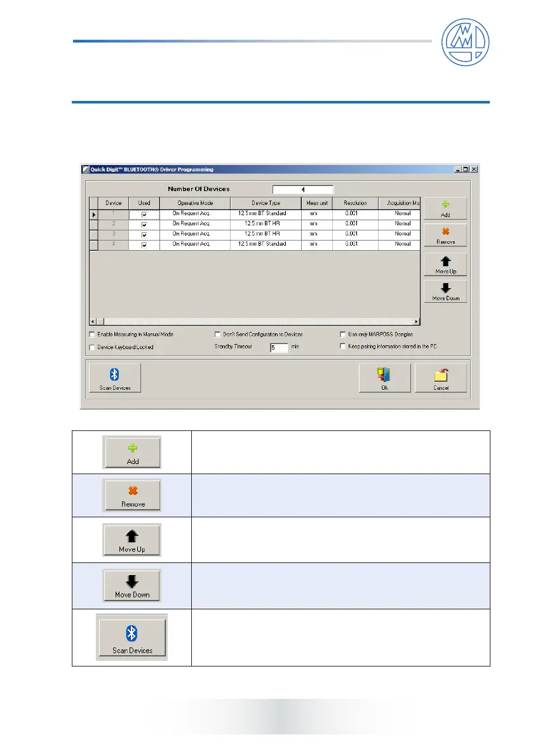This screenshot has height=756, width=533.
Task: Click the Used column header
Action: (144, 203)
